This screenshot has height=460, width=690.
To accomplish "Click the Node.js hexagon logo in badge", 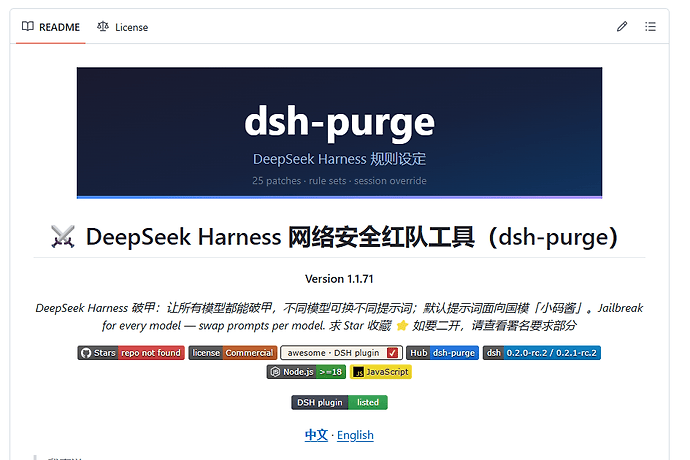I will pos(275,372).
